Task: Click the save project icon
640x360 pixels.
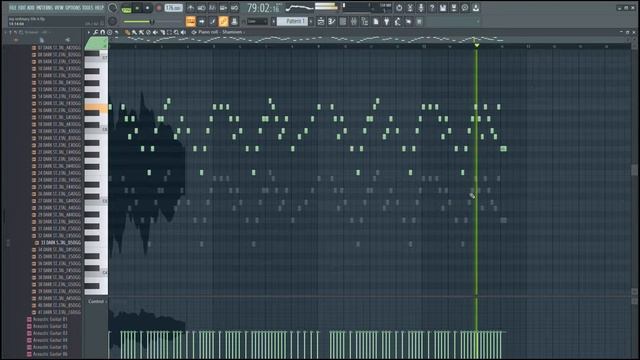Action: 442,8
